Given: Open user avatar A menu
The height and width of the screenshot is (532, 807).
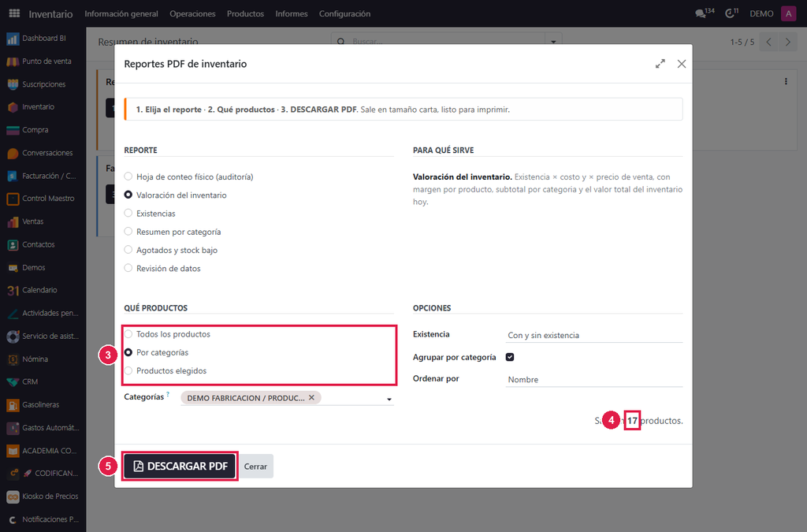Looking at the screenshot, I should pos(788,13).
